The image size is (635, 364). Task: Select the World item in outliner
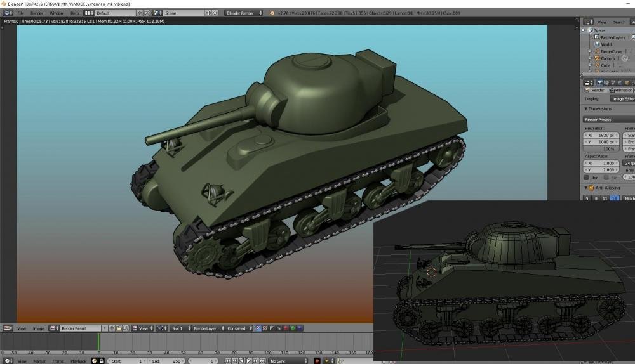606,44
